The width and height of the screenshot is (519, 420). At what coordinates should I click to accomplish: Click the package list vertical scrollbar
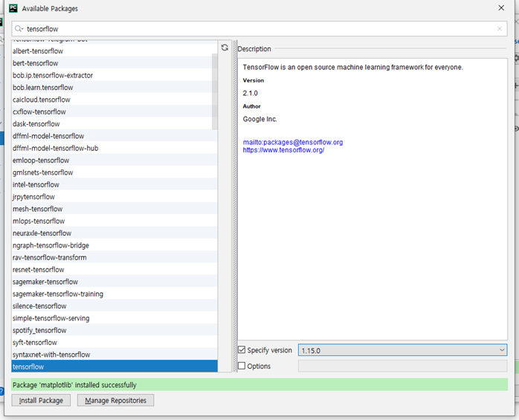(x=214, y=91)
